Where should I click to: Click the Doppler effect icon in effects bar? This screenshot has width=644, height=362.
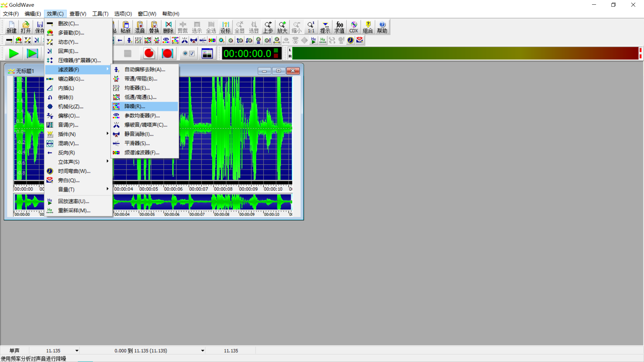[18, 40]
